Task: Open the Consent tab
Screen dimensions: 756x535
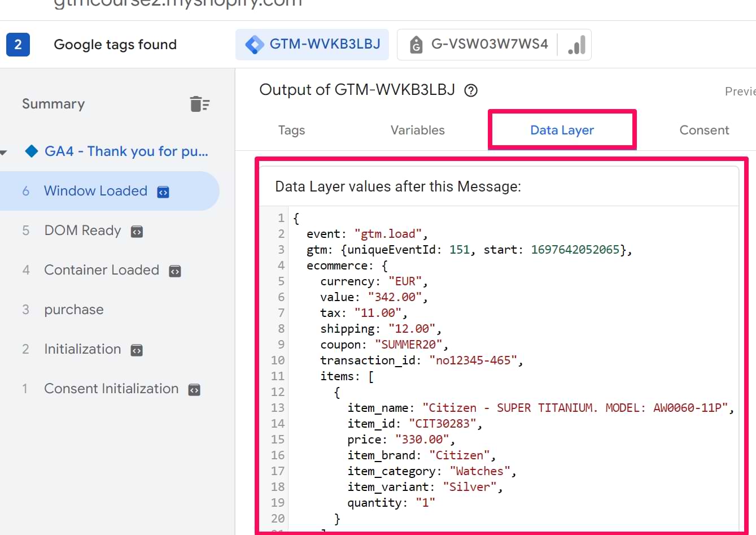Action: tap(703, 131)
